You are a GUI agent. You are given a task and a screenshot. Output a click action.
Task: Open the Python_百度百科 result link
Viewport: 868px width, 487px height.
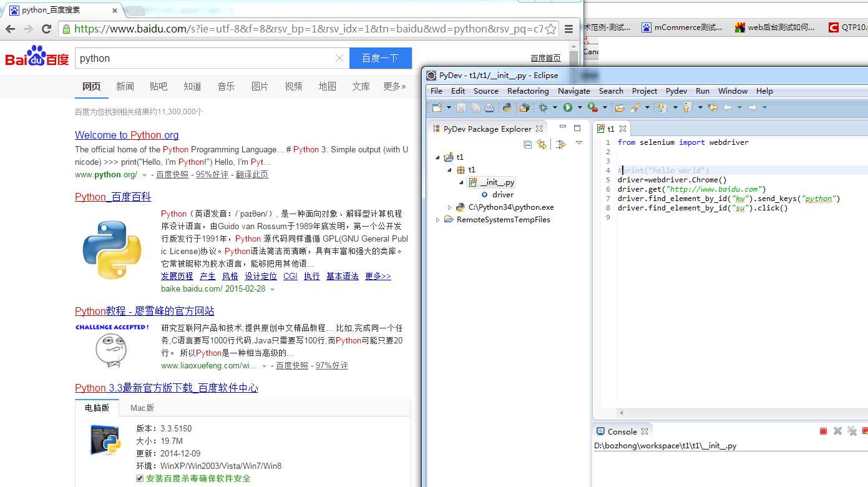113,197
